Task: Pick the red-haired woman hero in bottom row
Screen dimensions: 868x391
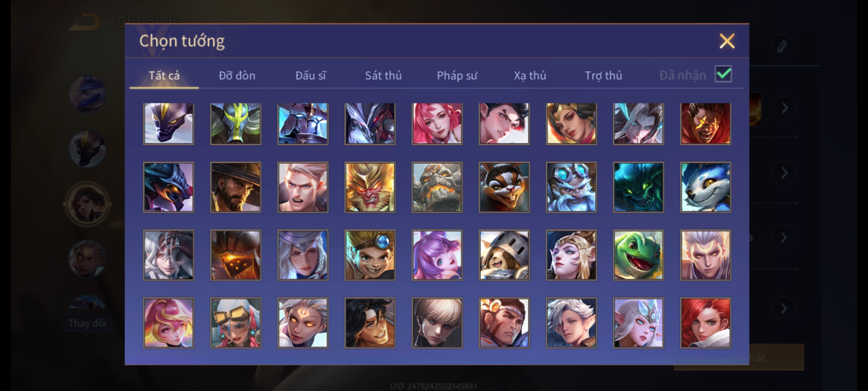Action: coord(705,323)
